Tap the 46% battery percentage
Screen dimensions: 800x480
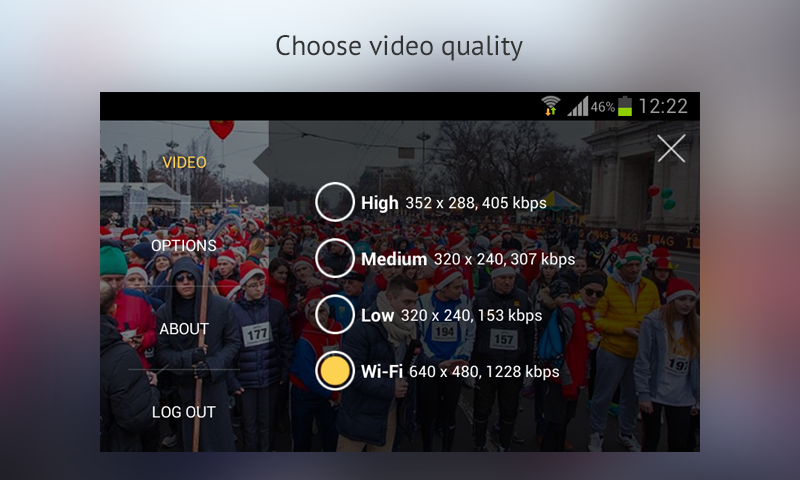point(603,107)
